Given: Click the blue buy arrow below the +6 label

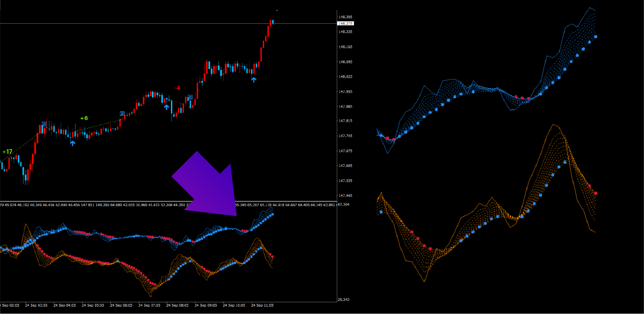Looking at the screenshot, I should (72, 142).
